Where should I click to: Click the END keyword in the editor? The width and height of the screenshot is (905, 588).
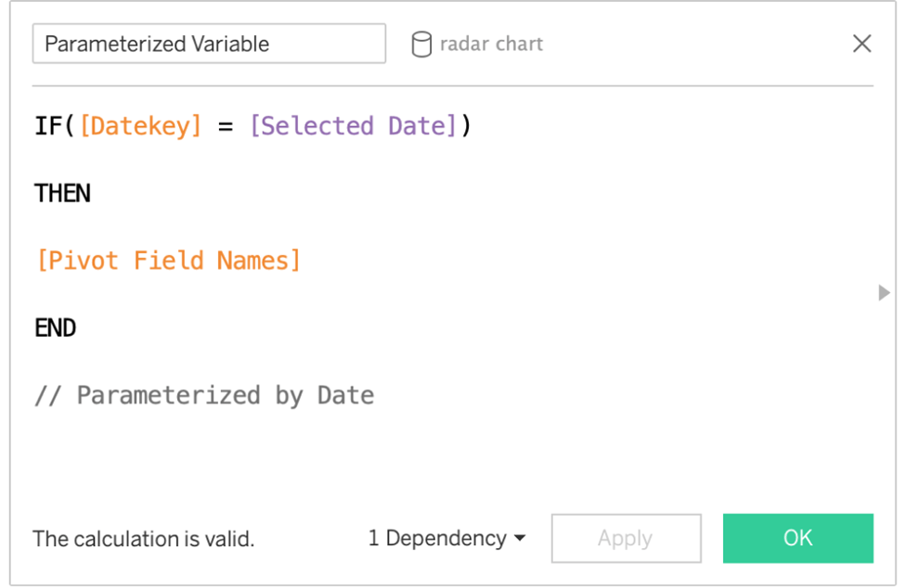pos(55,327)
